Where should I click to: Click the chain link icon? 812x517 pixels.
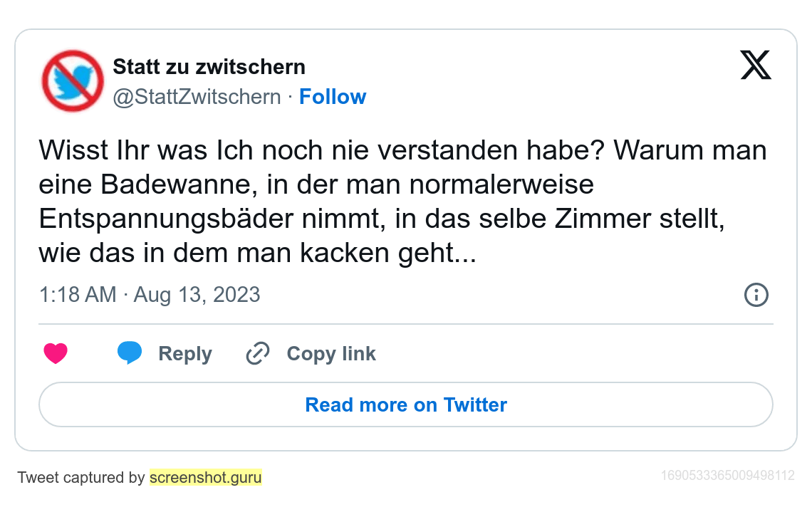(257, 354)
